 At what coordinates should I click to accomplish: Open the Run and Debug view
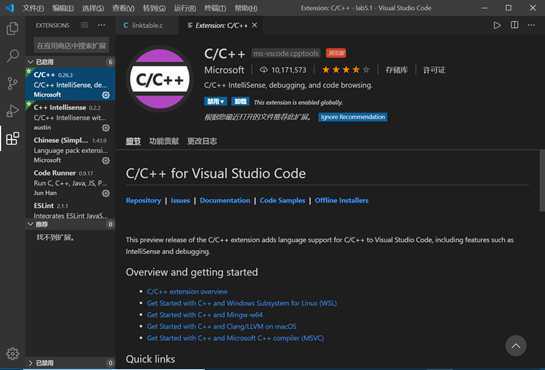[x=13, y=111]
